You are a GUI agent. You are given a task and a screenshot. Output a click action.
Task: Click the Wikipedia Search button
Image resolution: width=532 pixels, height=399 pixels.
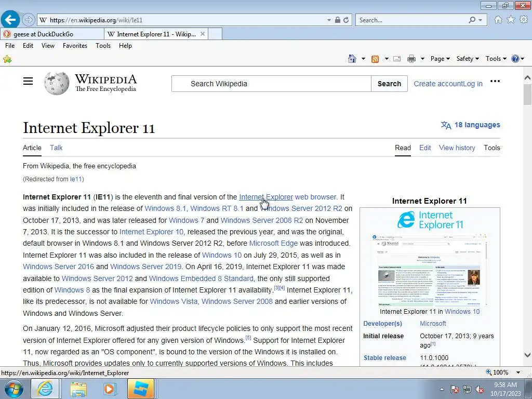(389, 84)
